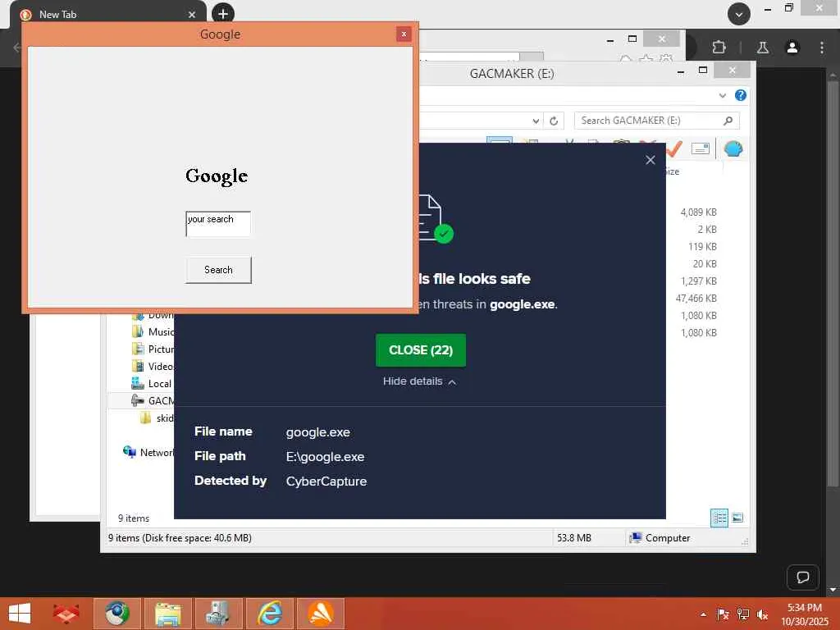Viewport: 840px width, 630px height.
Task: Select Local Disk in navigation pane
Action: 152,384
